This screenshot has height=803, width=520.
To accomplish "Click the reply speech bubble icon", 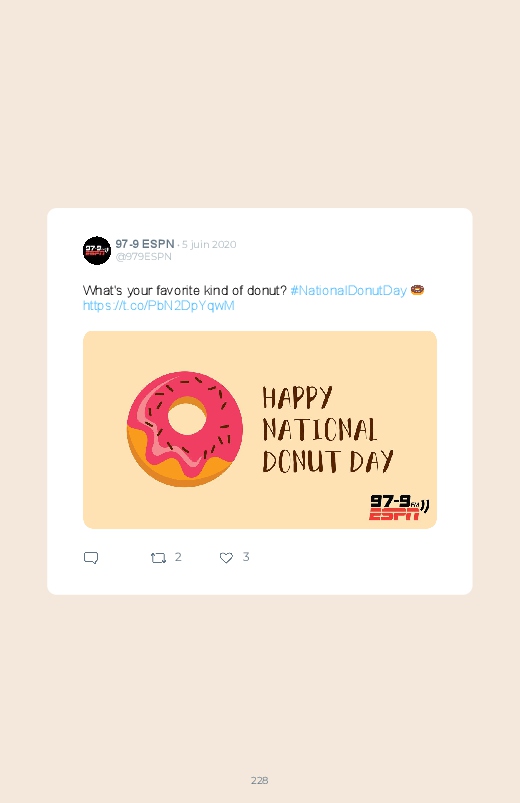I will (x=91, y=558).
